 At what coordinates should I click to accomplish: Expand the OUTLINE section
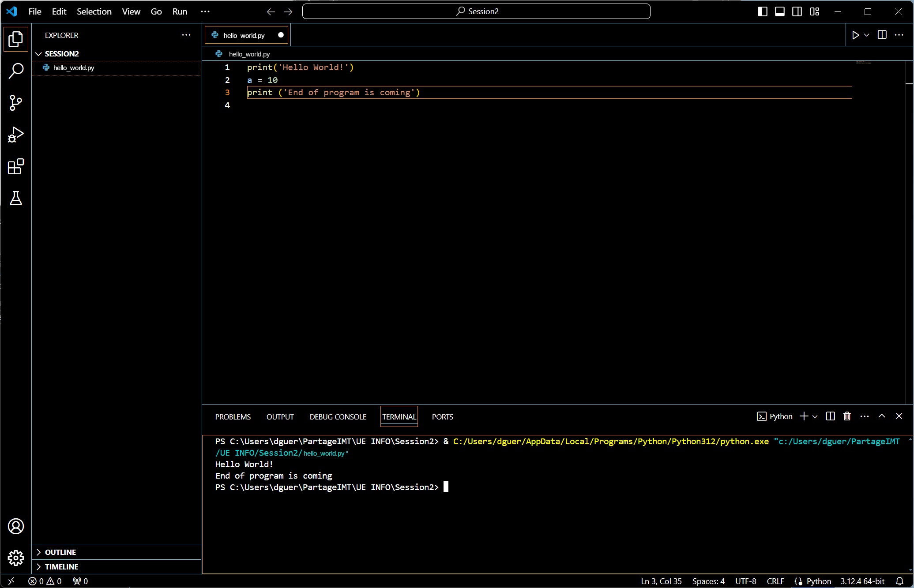tap(60, 552)
